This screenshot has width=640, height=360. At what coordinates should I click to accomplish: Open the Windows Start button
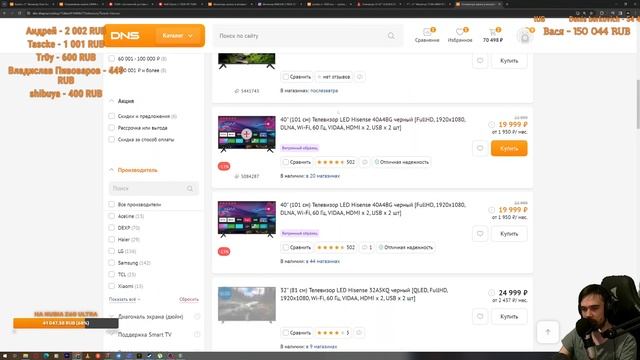click(x=4, y=356)
